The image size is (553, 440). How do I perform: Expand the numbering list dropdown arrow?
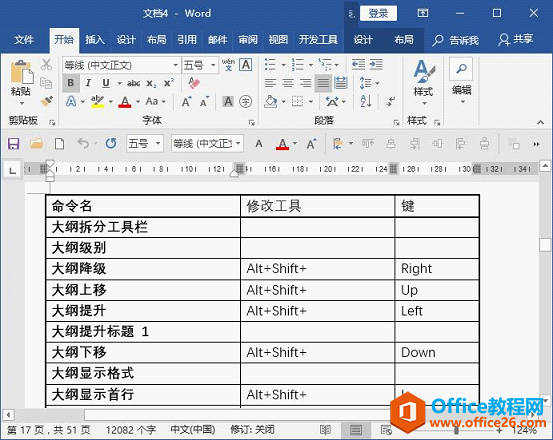[x=311, y=65]
